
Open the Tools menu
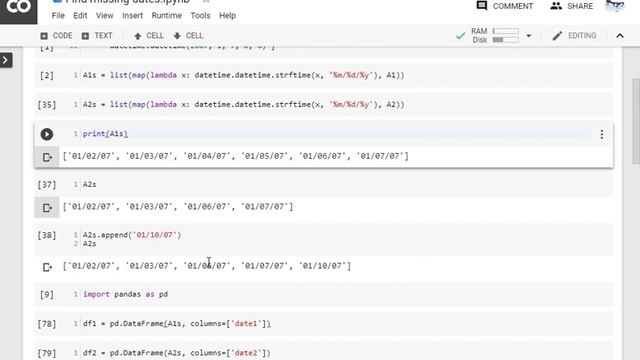click(x=200, y=16)
